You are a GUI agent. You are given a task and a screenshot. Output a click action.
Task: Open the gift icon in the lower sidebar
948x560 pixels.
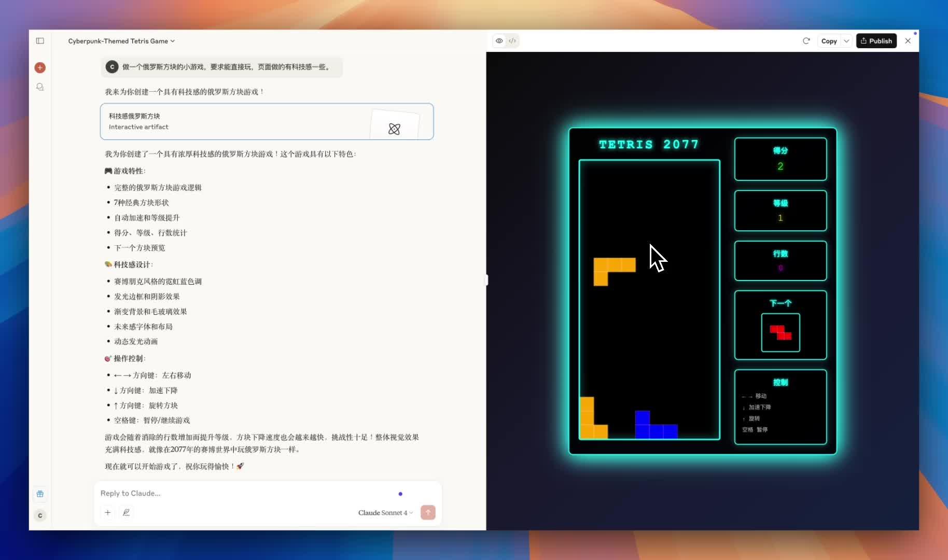(x=40, y=494)
